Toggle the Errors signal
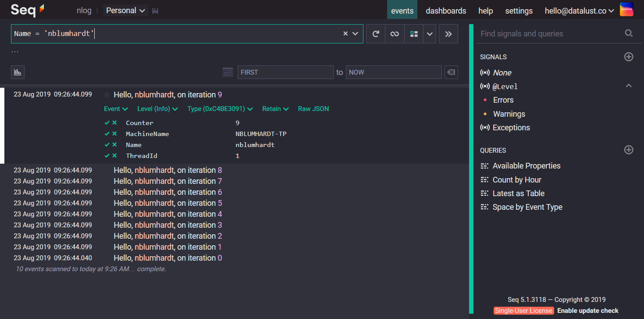 503,100
